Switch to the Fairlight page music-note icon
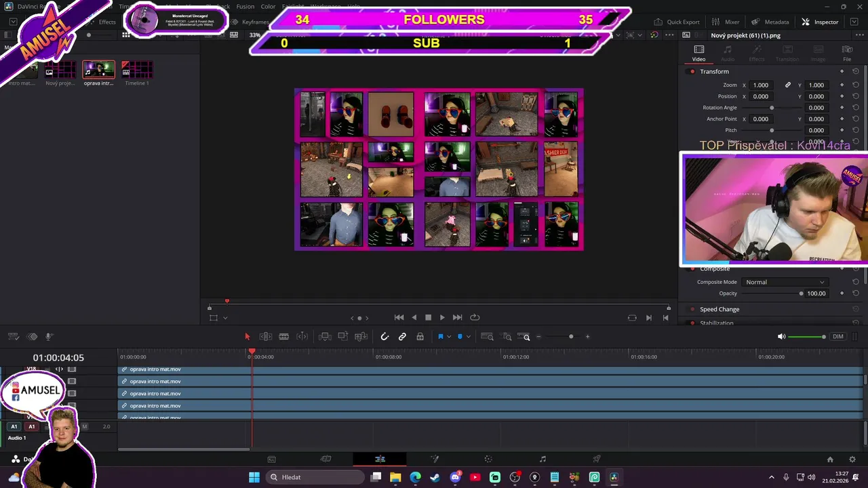868x488 pixels. pyautogui.click(x=542, y=459)
